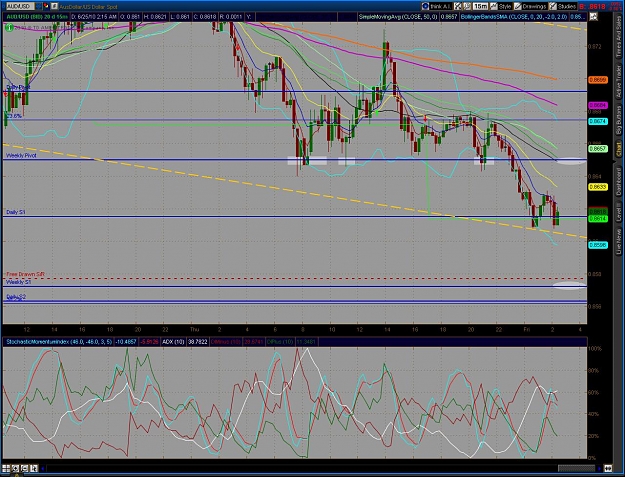Open the Active Trader side tab
Image resolution: width=625 pixels, height=477 pixels.
tap(619, 81)
